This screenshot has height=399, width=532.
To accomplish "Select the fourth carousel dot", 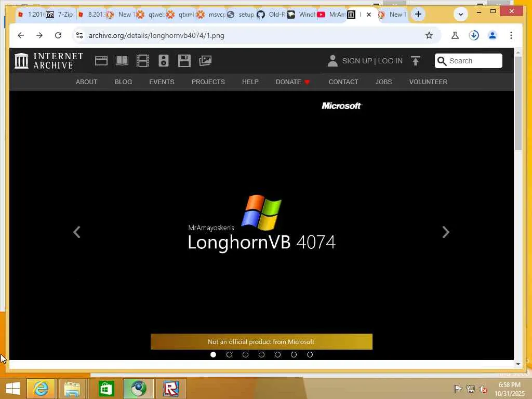I will [x=261, y=354].
